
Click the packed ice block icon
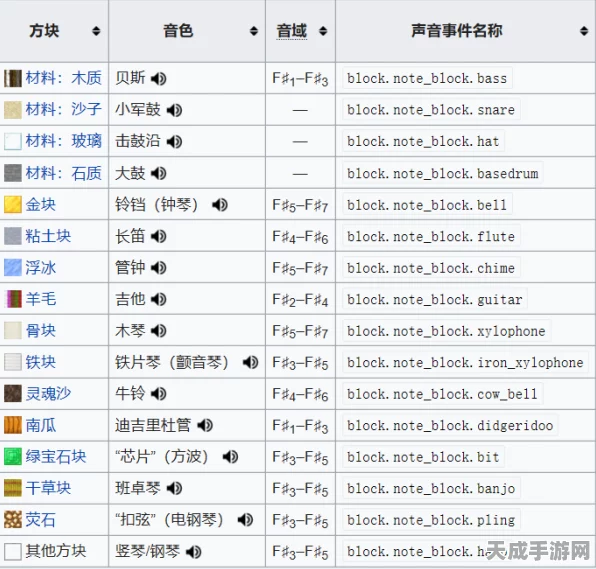coord(13,268)
